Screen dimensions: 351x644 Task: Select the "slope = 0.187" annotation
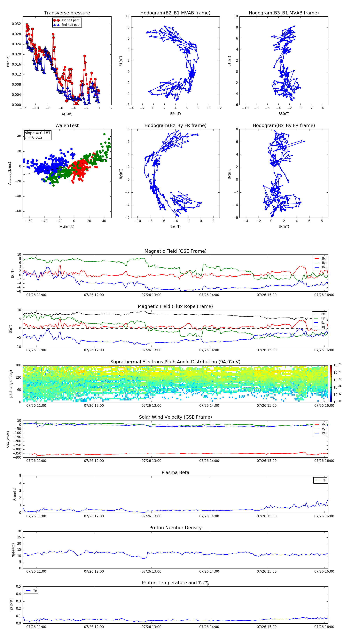point(37,133)
